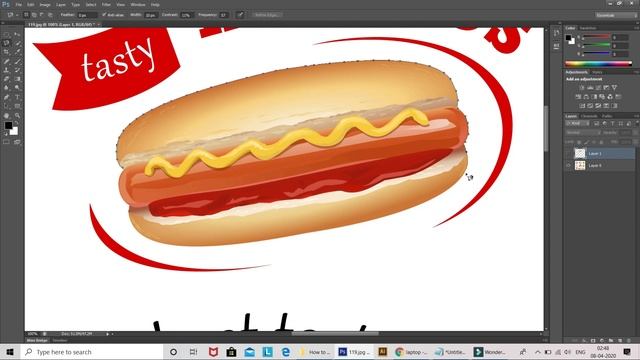Select the Gradient tool
Image resolution: width=640 pixels, height=360 pixels.
(x=17, y=79)
